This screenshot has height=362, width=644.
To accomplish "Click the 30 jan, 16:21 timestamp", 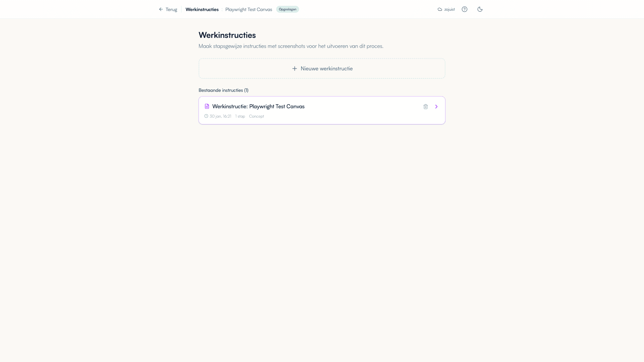I will (x=220, y=116).
